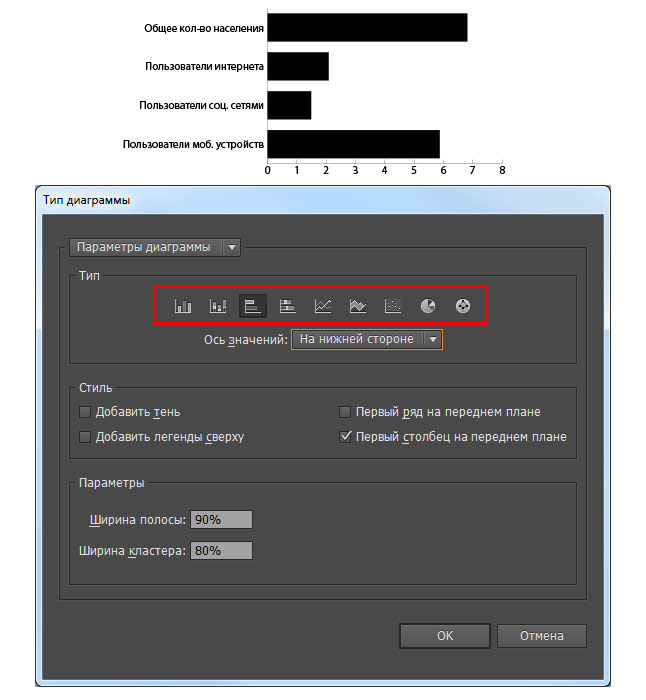Pick the scatter graph type icon
The width and height of the screenshot is (646, 700).
pyautogui.click(x=393, y=307)
